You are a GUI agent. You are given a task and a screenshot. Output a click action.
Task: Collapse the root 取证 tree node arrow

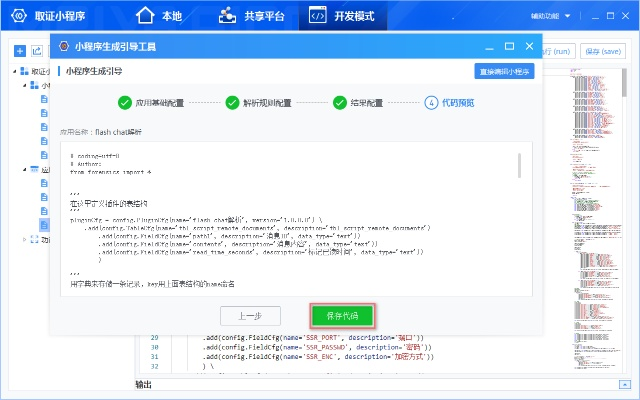point(15,71)
